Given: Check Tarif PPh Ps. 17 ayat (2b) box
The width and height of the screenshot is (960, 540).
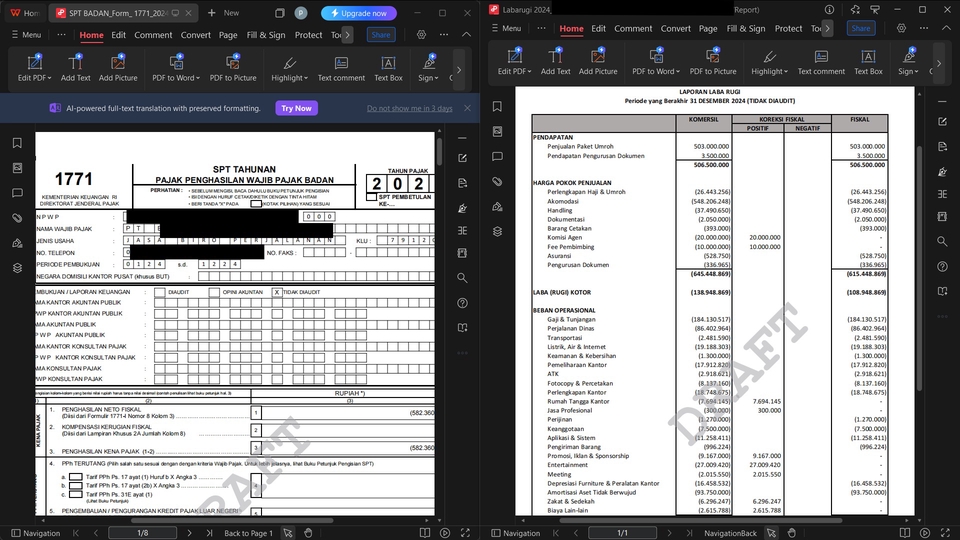Looking at the screenshot, I should 75,485.
